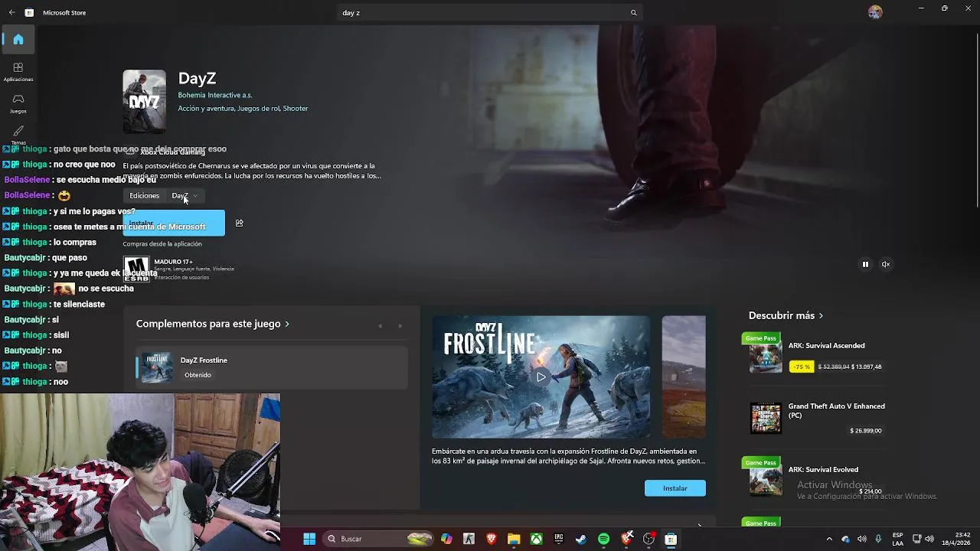
Task: Show hidden system tray icons
Action: tap(829, 539)
